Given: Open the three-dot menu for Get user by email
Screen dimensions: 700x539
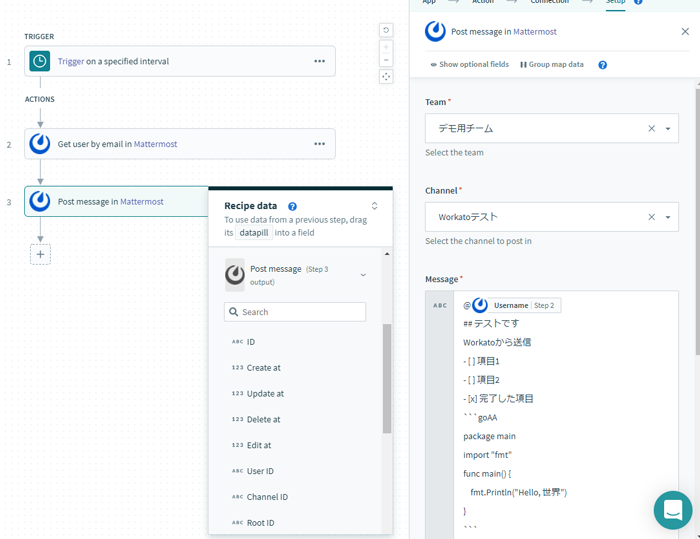Looking at the screenshot, I should pyautogui.click(x=319, y=144).
